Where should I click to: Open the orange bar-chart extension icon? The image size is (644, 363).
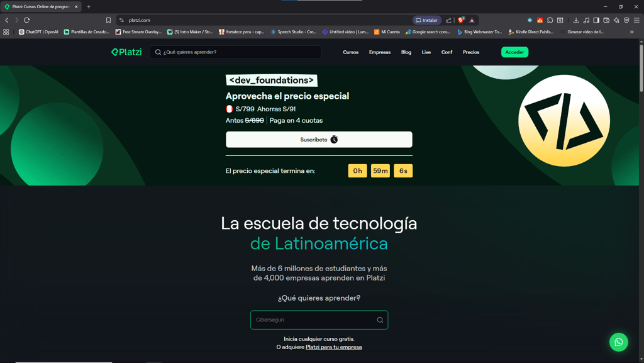click(x=540, y=20)
